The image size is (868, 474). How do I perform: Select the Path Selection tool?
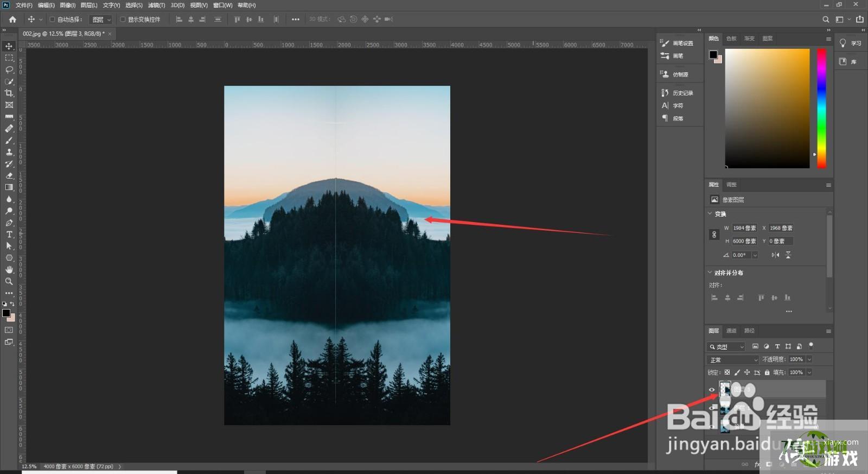9,246
